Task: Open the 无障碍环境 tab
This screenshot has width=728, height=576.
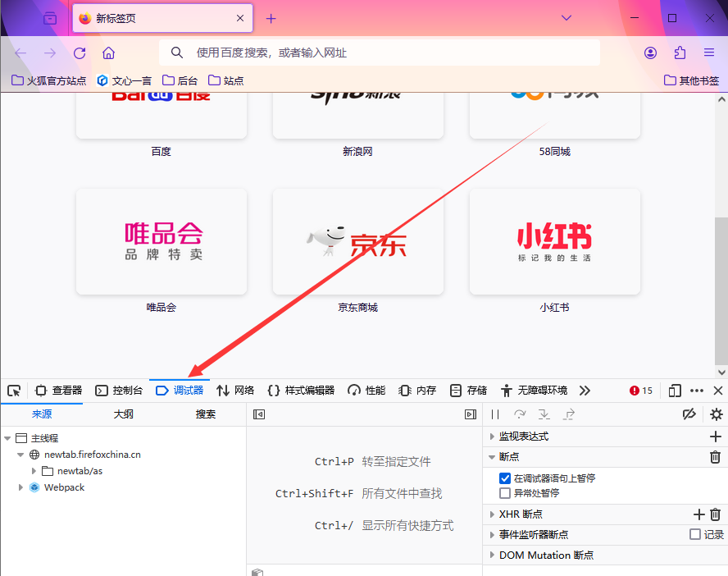Action: point(535,391)
